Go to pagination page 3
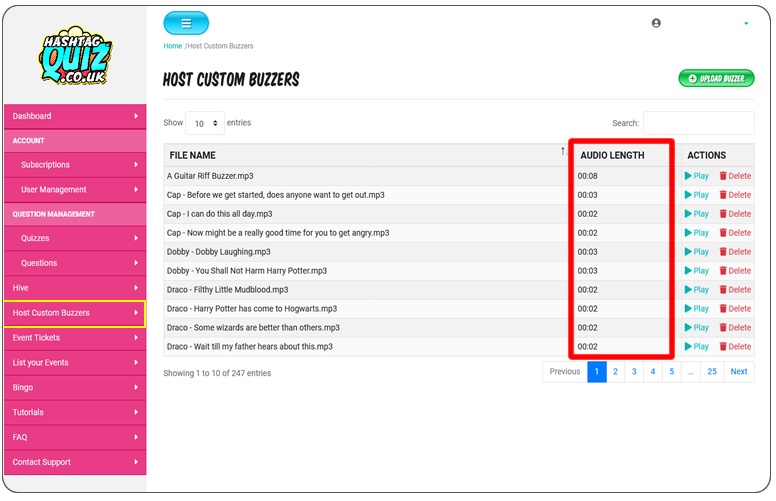Screen dimensions: 776x501 pos(634,371)
